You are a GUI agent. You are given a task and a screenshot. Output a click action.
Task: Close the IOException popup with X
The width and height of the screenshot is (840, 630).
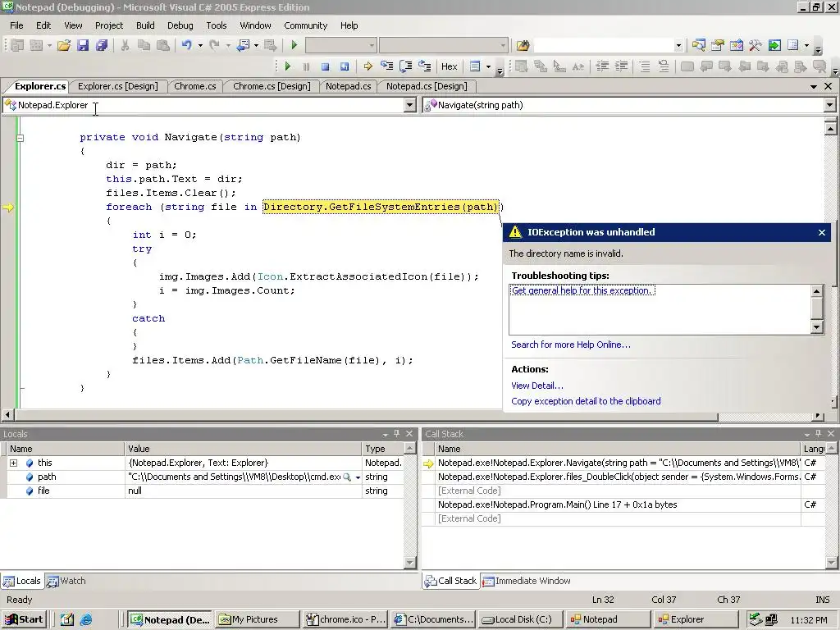[x=822, y=232]
